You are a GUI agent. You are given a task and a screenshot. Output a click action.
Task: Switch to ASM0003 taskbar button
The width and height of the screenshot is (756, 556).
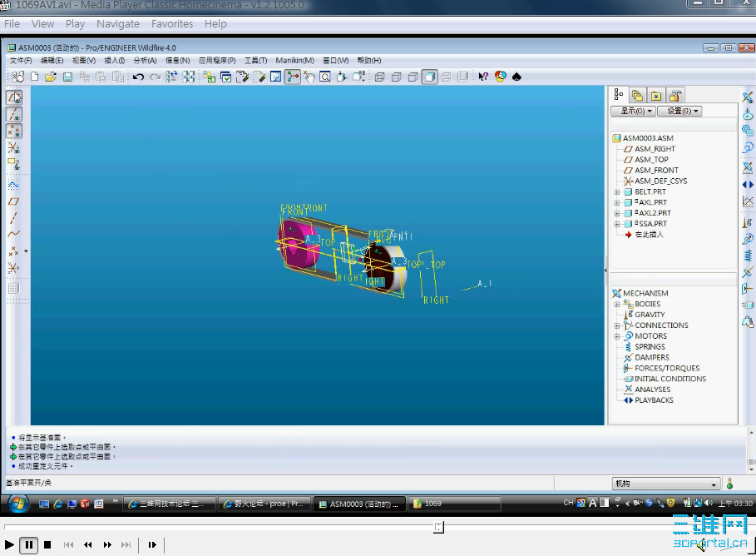[x=358, y=504]
